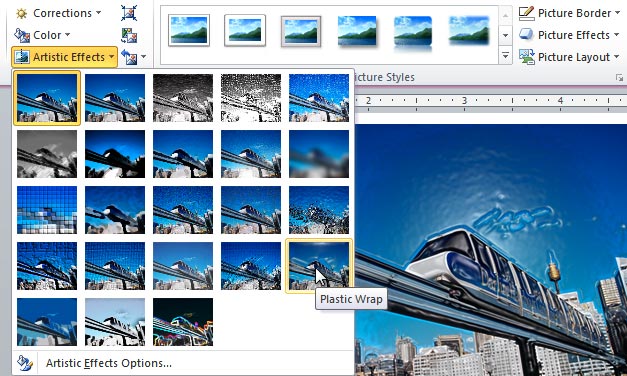627x376 pixels.
Task: Click the Artistic Effects Options paint-bucket icon
Action: click(25, 363)
